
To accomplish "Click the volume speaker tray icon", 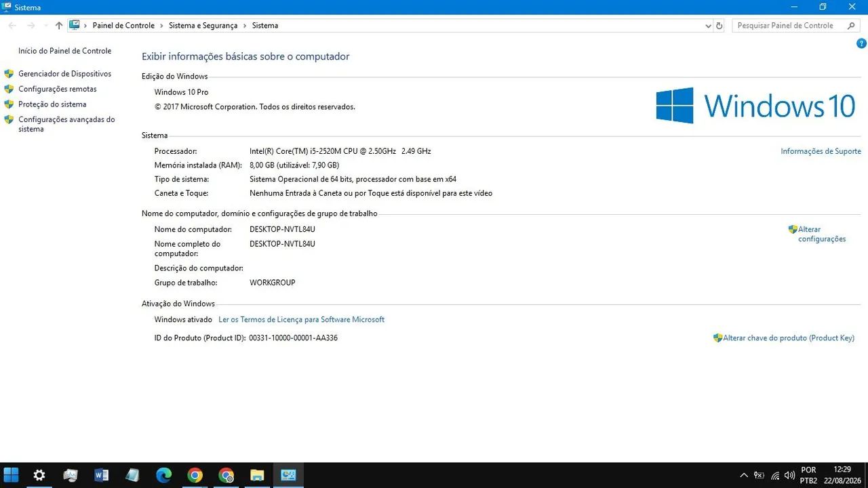I will coord(789,475).
